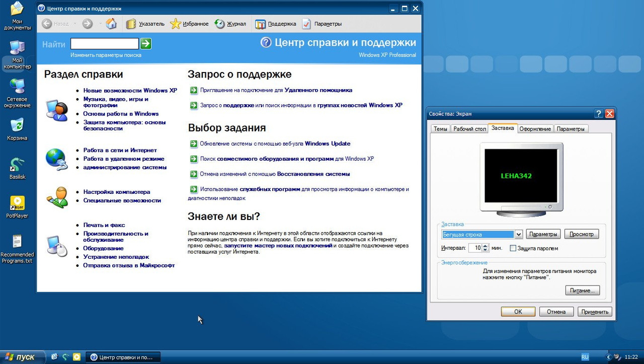Image resolution: width=644 pixels, height=364 pixels.
Task: Increase interval with the spinner up arrow
Action: coord(486,246)
